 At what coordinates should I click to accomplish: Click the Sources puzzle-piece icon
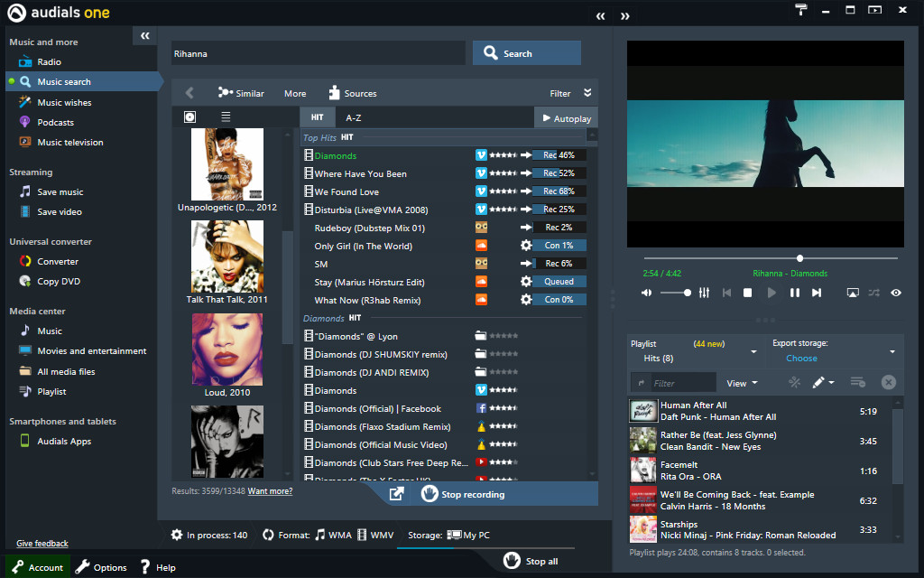pos(333,93)
